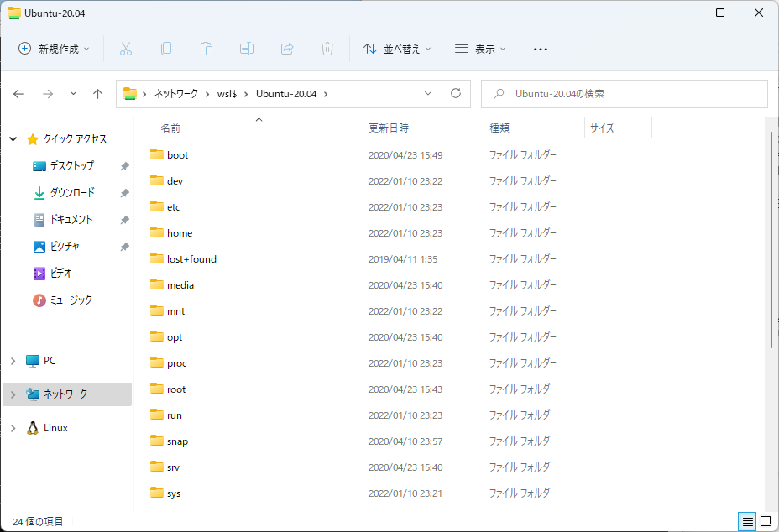Screen dimensions: 779x532
Task: Click the Pictures icon in sidebar
Action: click(x=39, y=247)
